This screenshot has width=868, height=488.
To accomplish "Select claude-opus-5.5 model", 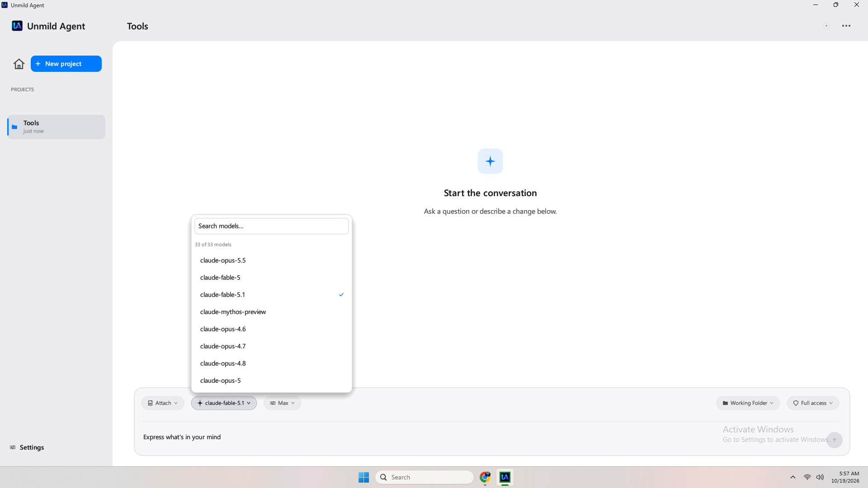I will [272, 260].
